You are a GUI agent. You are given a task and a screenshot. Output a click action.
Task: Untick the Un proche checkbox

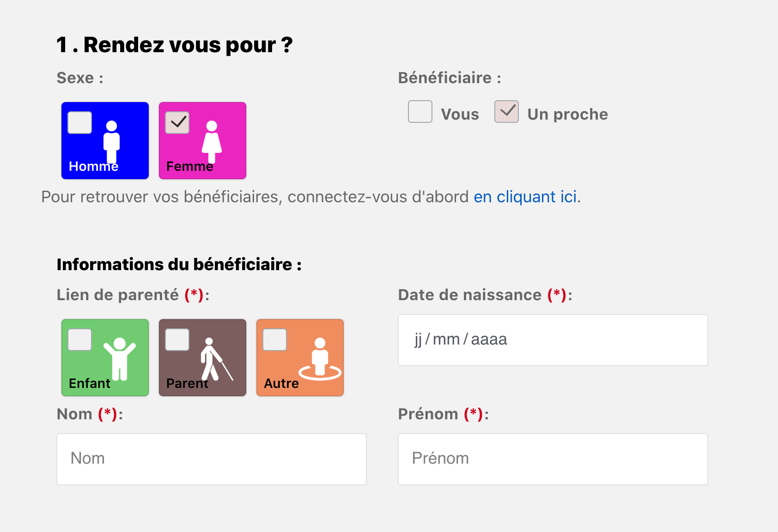click(x=506, y=112)
